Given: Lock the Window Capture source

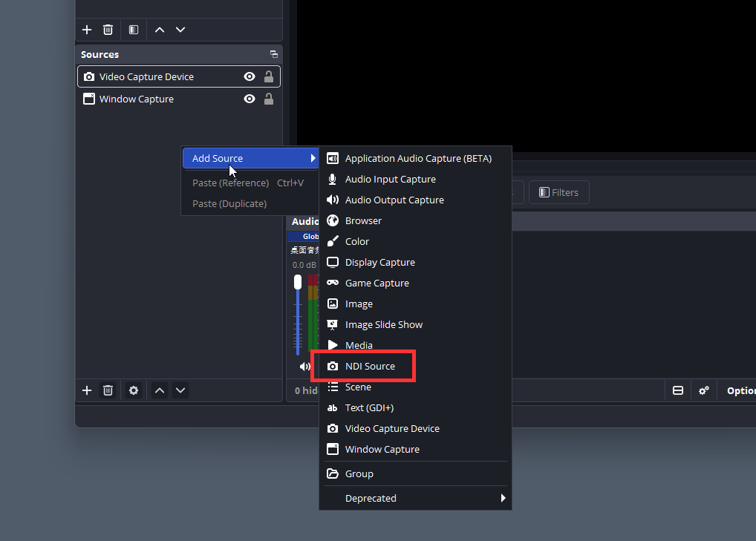Looking at the screenshot, I should pos(269,99).
